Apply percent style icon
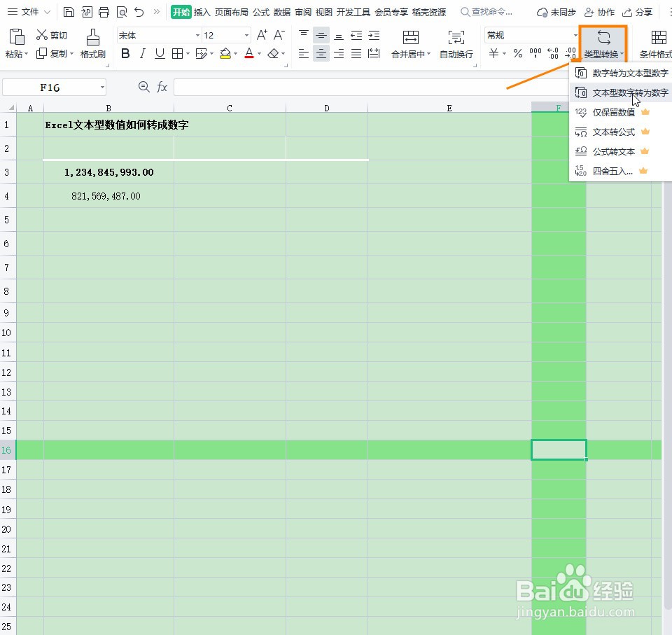 click(518, 54)
